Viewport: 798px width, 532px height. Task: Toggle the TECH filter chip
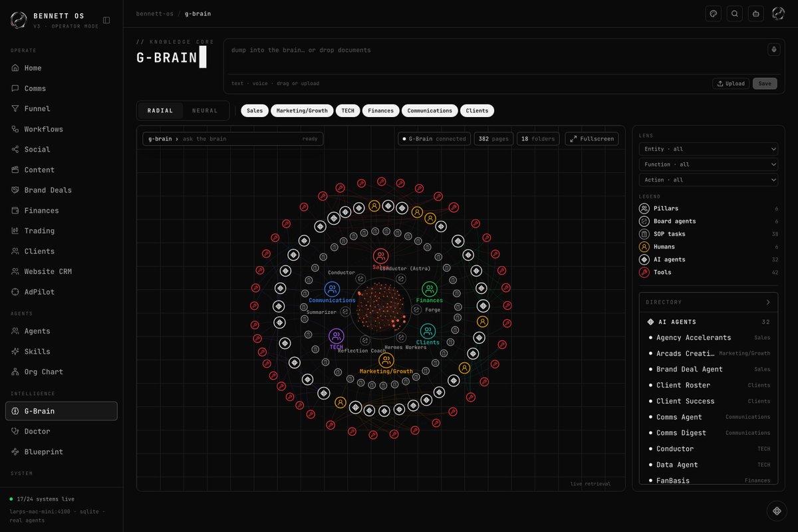[348, 110]
